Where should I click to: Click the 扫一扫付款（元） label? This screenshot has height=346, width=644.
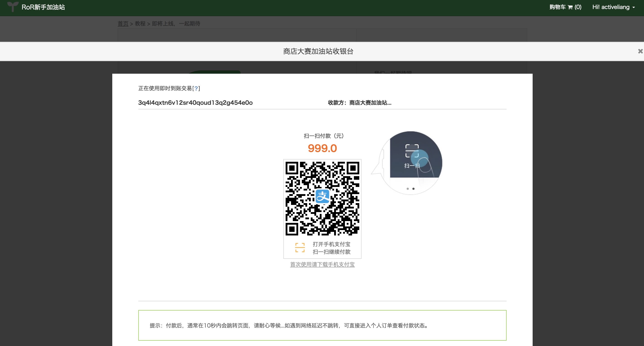324,136
